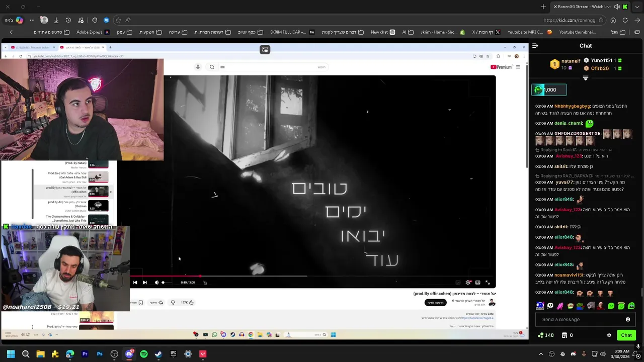This screenshot has width=644, height=362.
Task: Select the RonenGG Stream tab
Action: (590, 7)
